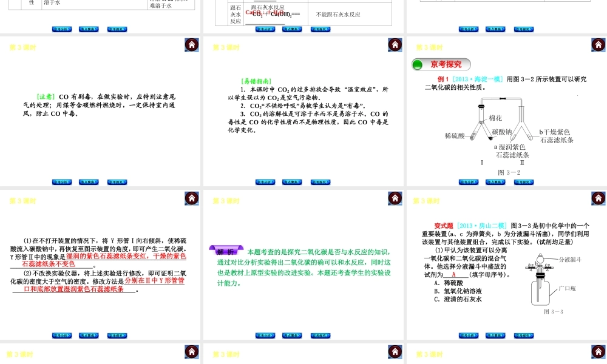The image size is (607, 364).
Task: Click the 京考探究 badge with the green dot
Action: point(441,64)
